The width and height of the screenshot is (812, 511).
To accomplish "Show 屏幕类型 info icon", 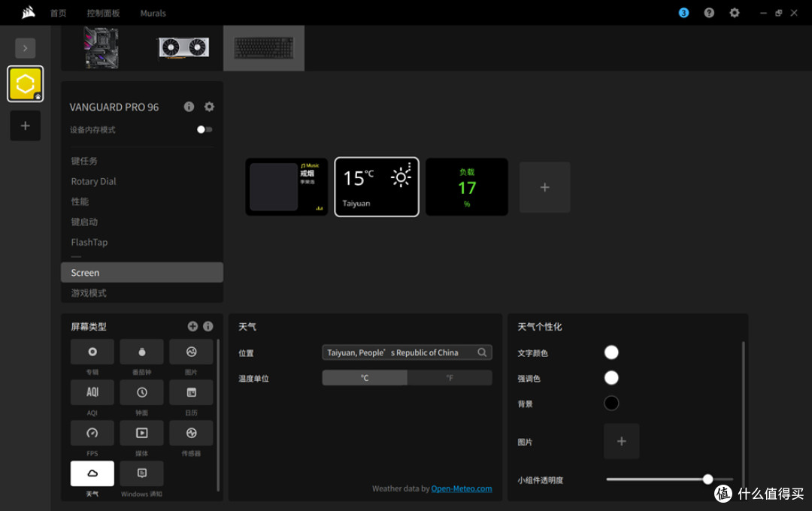I will [x=208, y=326].
